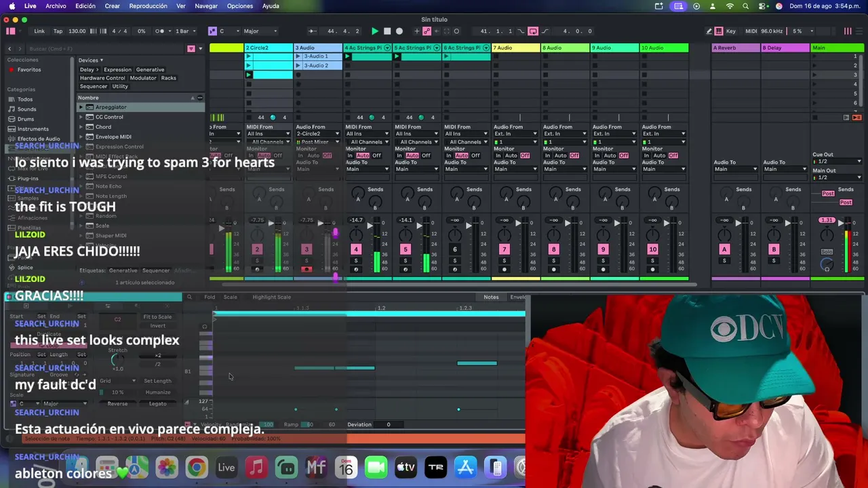Click the Fold button in the note editor

[210, 298]
